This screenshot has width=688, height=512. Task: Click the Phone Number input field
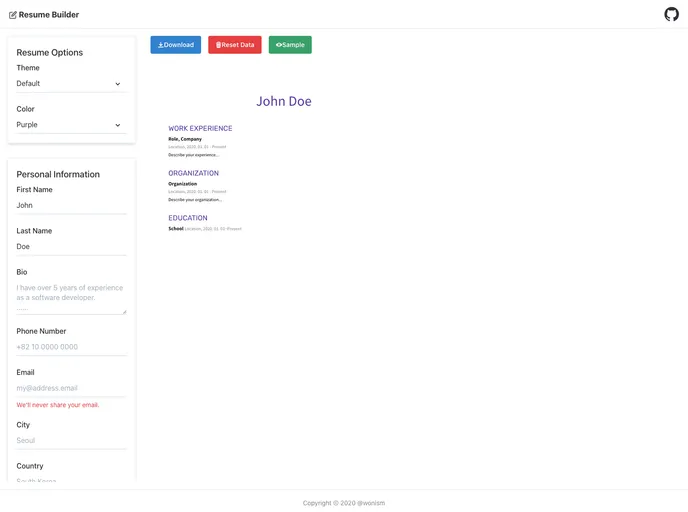72,347
